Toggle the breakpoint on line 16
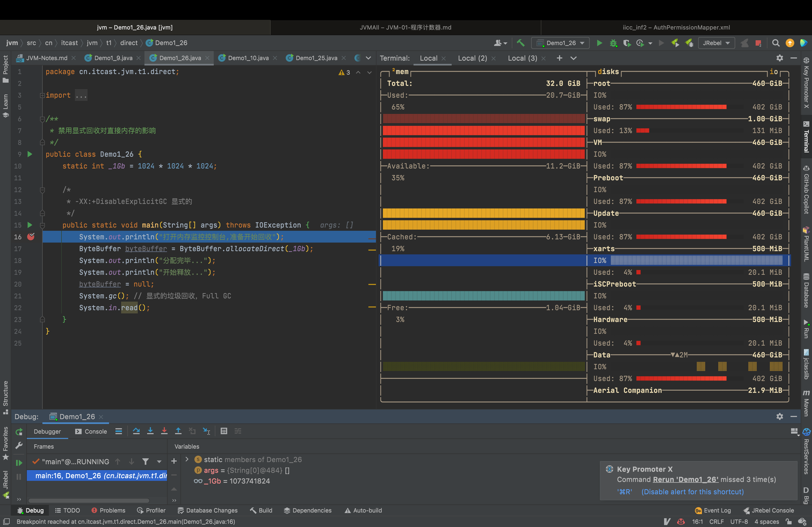812x527 pixels. pos(31,237)
